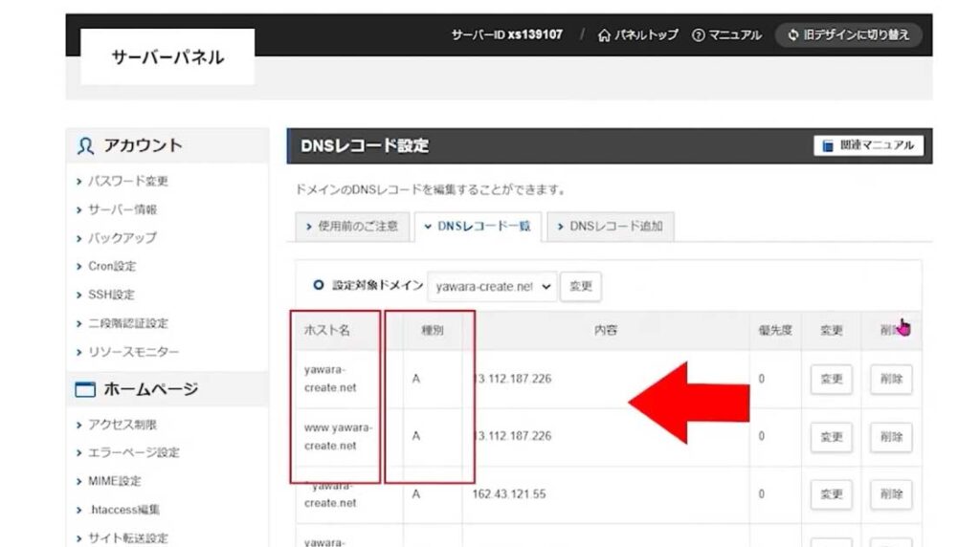Click 変更 button beside the domain dropdown

581,286
